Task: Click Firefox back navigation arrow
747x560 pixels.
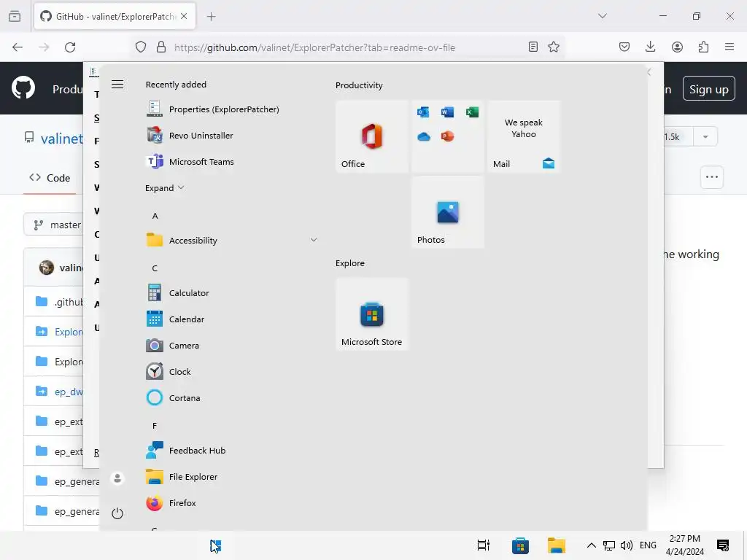Action: [x=18, y=47]
